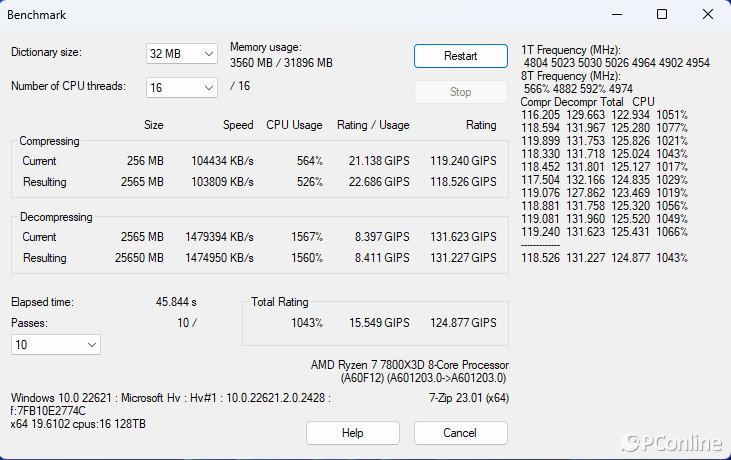
Task: Click the Elapsed time value 45.844 s
Action: coord(176,302)
